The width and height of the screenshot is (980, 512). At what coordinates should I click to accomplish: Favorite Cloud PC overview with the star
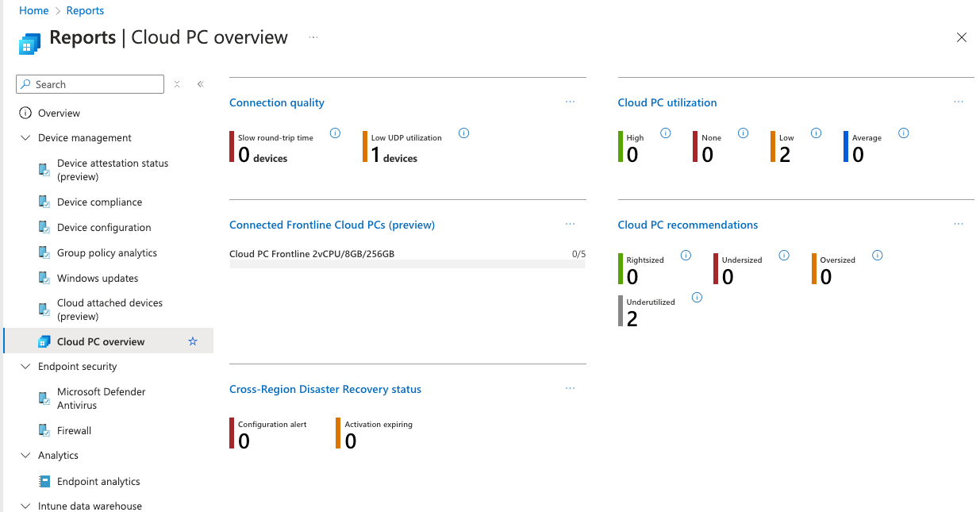point(192,341)
